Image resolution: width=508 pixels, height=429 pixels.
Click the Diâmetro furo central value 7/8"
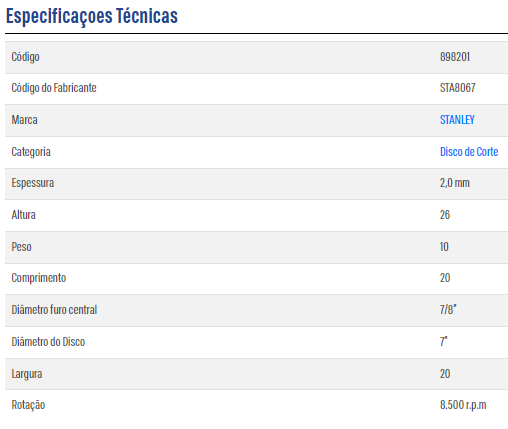[x=448, y=310]
